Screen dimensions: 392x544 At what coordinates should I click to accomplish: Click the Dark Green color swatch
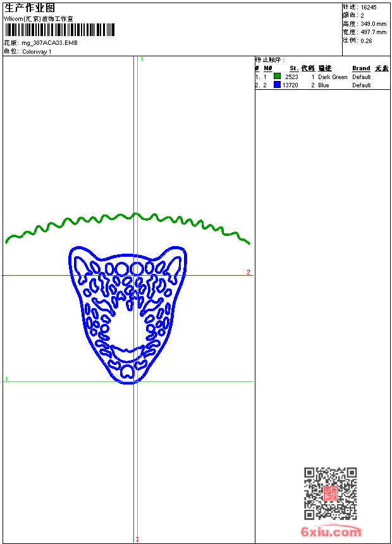click(x=278, y=77)
